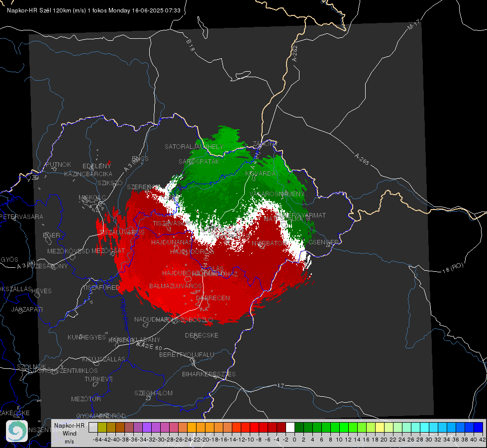Click the SZOLNOK city label

click(31, 366)
